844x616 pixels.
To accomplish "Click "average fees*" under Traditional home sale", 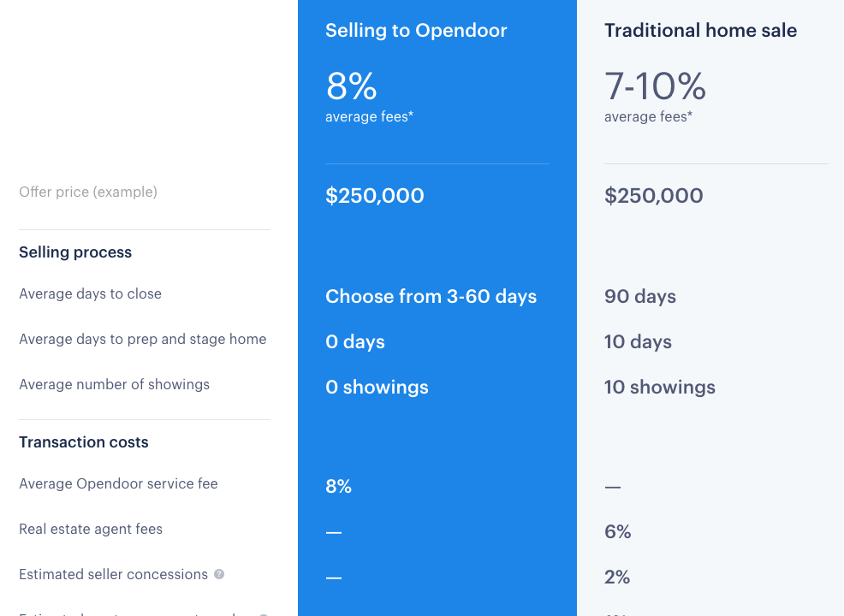I will click(648, 116).
